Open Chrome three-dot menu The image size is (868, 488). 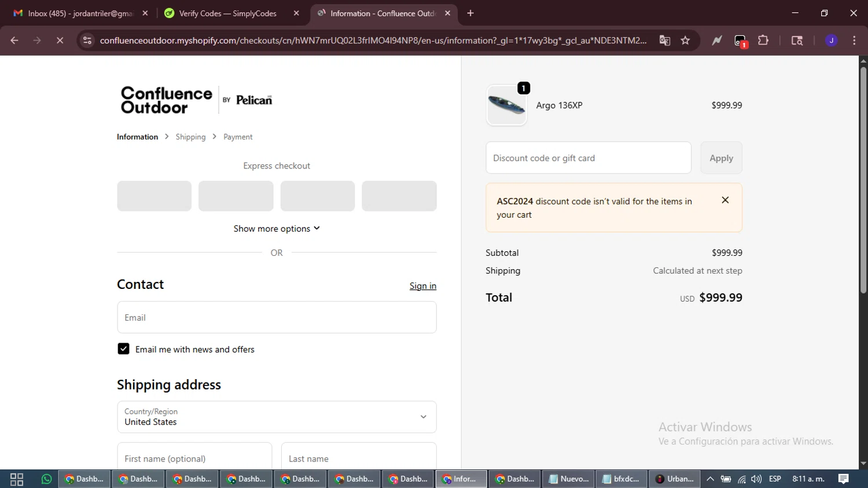854,41
